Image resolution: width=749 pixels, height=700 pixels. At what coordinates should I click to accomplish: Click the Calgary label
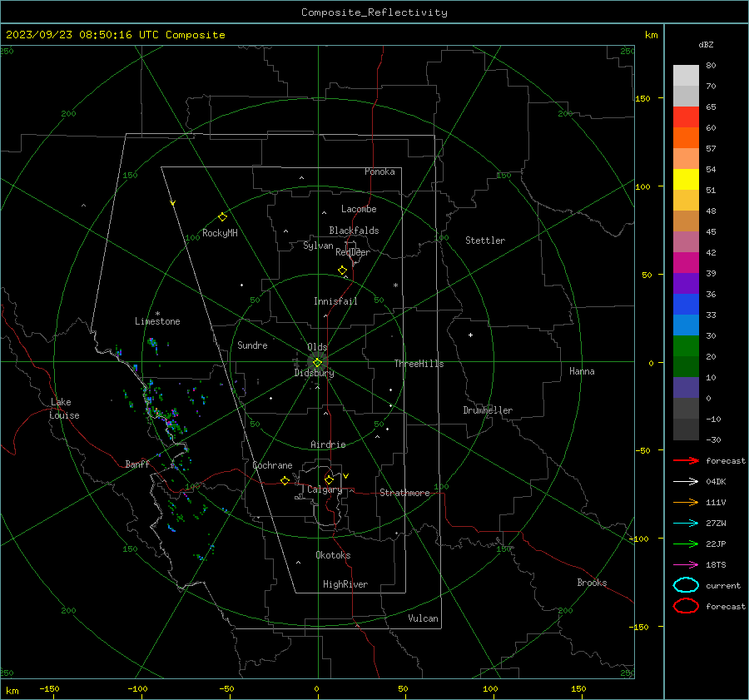[x=325, y=489]
